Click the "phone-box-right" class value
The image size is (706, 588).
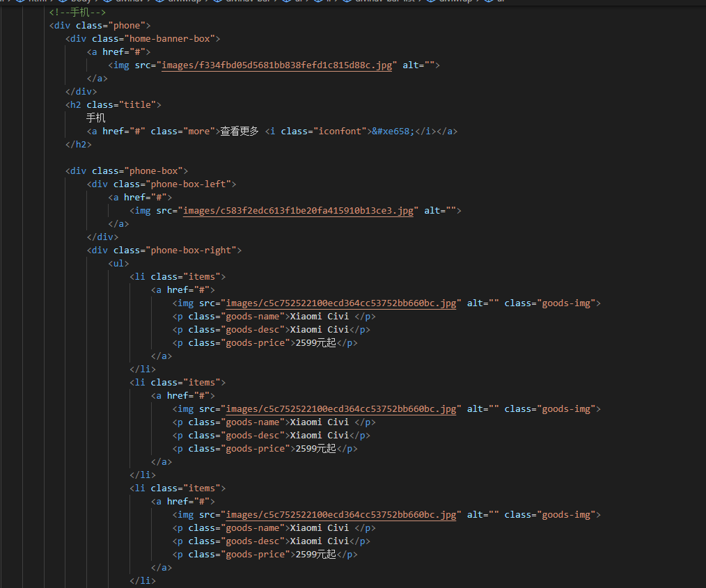point(191,250)
